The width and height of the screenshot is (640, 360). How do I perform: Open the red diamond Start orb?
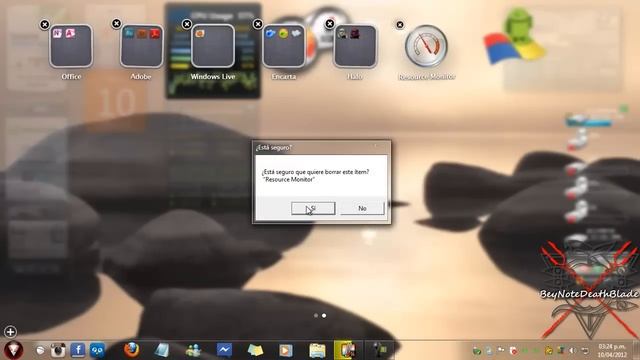[x=13, y=350]
